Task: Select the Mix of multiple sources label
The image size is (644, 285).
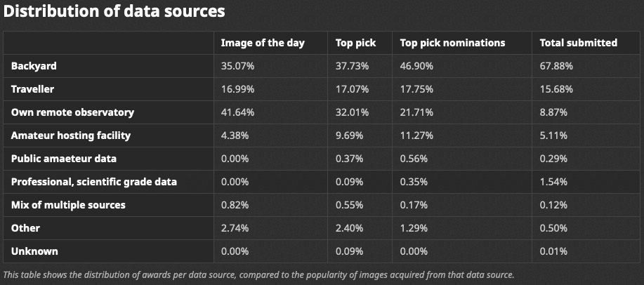Action: (68, 205)
